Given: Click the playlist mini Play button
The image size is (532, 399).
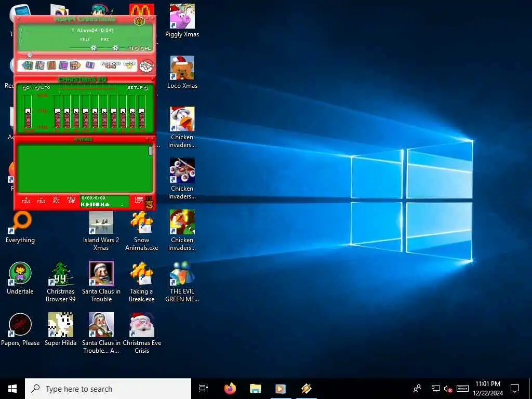Looking at the screenshot, I should click(x=87, y=205).
